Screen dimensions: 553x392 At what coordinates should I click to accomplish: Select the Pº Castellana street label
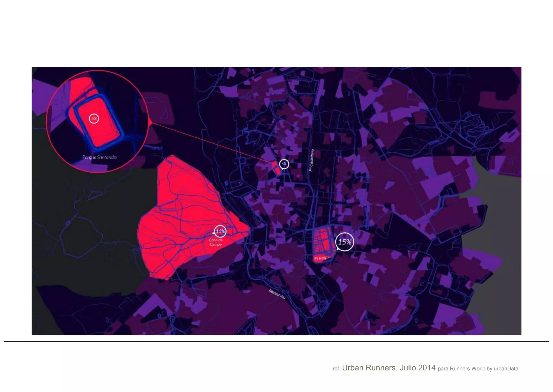tap(312, 160)
